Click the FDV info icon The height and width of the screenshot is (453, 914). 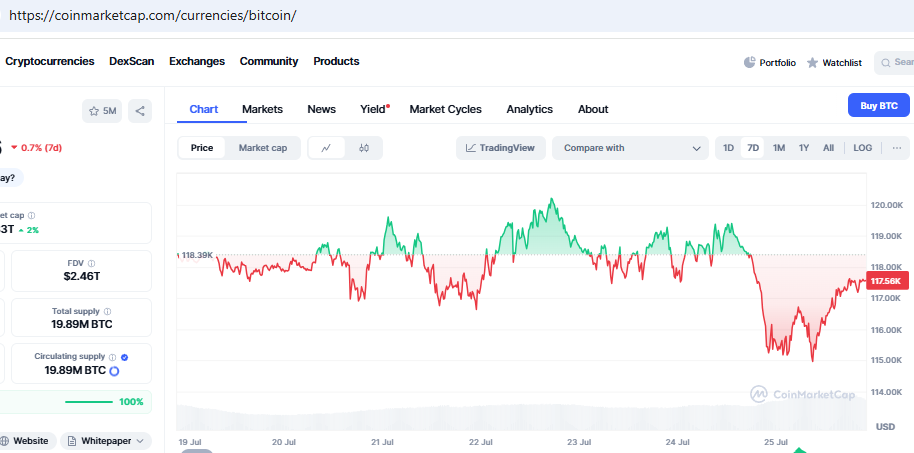click(x=92, y=264)
